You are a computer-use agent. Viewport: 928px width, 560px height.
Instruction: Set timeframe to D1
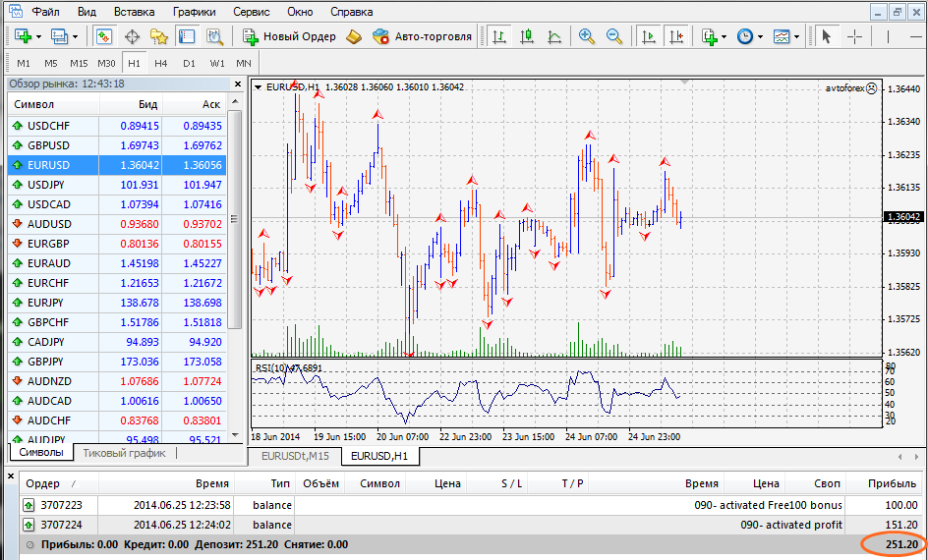click(x=189, y=63)
